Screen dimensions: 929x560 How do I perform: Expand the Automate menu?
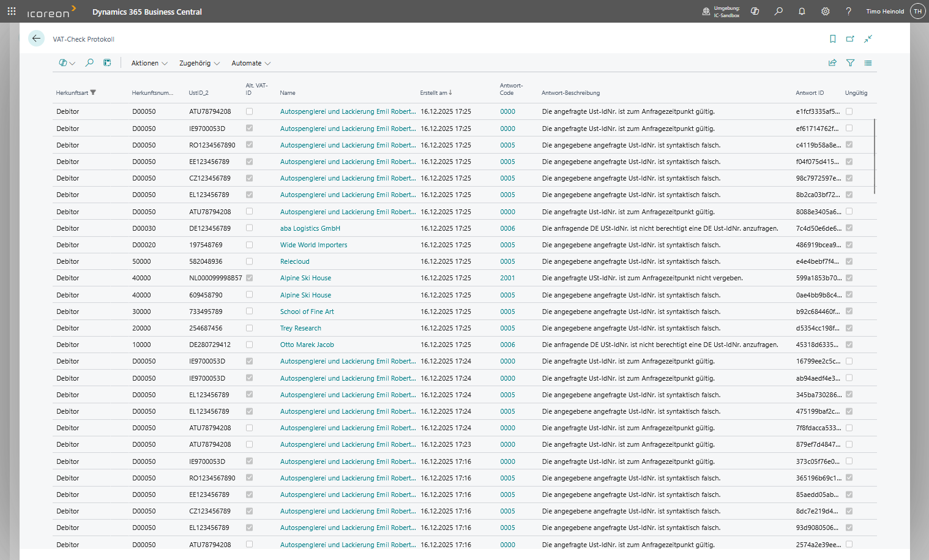(x=250, y=63)
